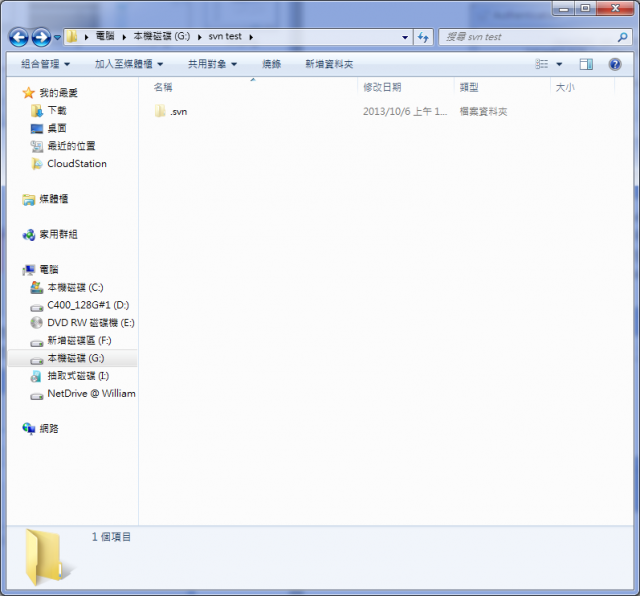Image resolution: width=640 pixels, height=596 pixels.
Task: Open help with the question mark icon
Action: point(615,64)
